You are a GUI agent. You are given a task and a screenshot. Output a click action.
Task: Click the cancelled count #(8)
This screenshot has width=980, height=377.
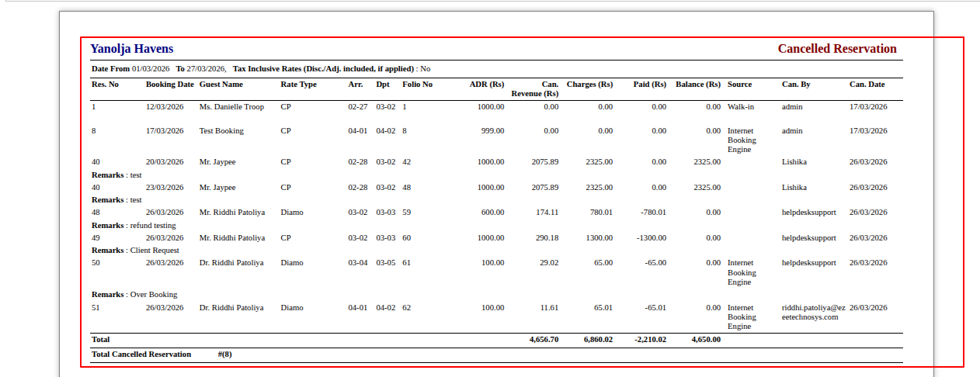[225, 355]
